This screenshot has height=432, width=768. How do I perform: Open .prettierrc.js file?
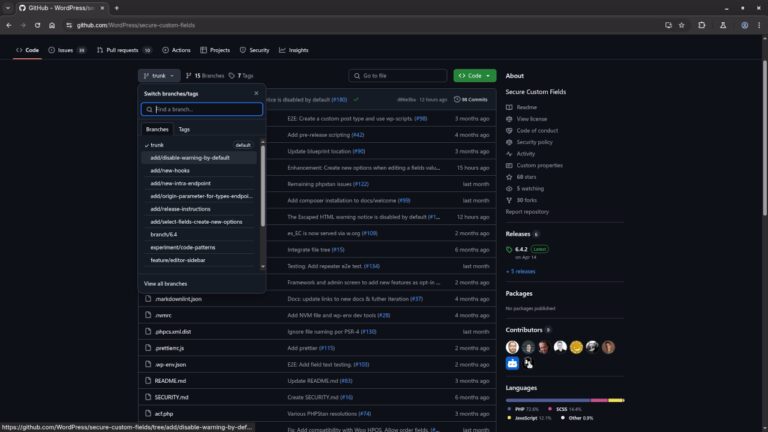169,348
